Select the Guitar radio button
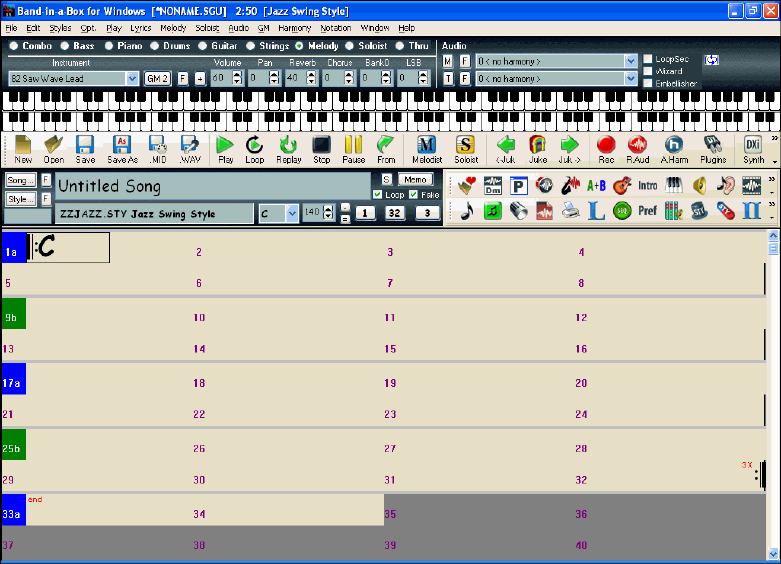Screen dimensions: 781x564 (202, 46)
